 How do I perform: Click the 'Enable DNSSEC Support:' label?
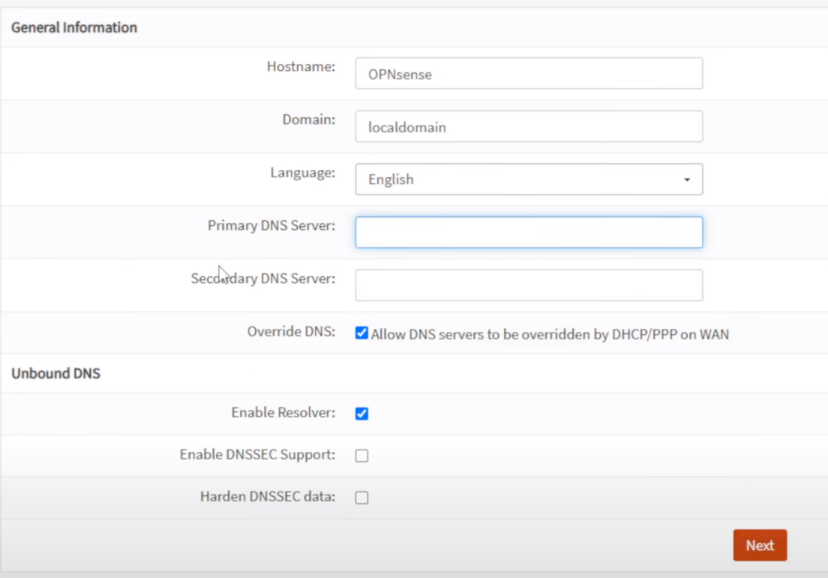point(258,454)
